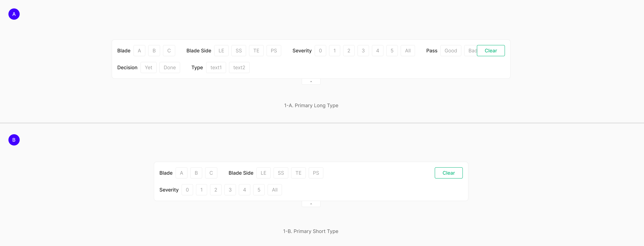Collapse the Primary Long Type filter panel

311,82
